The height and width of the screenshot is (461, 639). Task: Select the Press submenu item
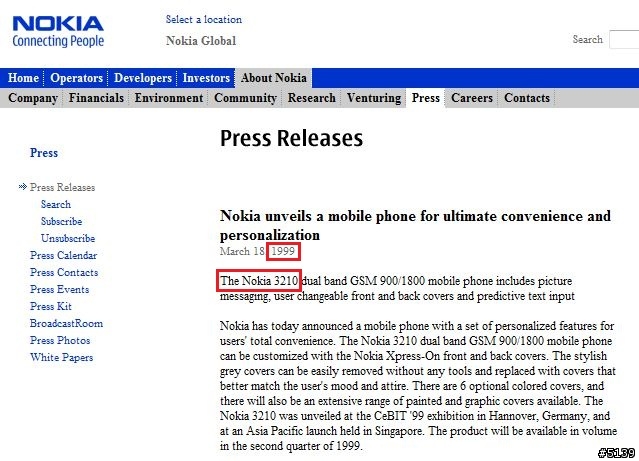click(x=425, y=98)
